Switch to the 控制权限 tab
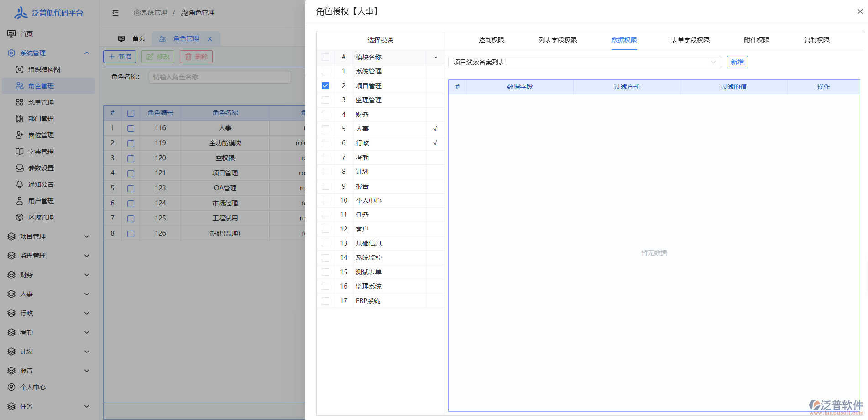Screen dimensions: 868x420 pyautogui.click(x=491, y=40)
